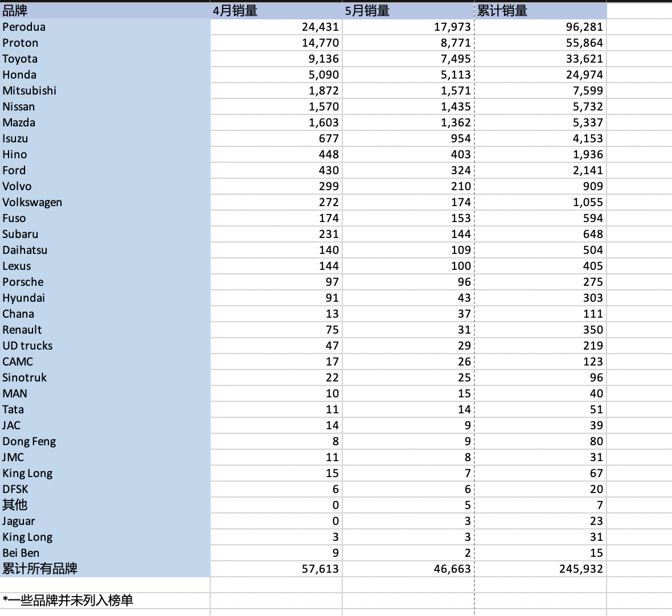Select Porsche's cumulative sales cell 275

point(540,282)
